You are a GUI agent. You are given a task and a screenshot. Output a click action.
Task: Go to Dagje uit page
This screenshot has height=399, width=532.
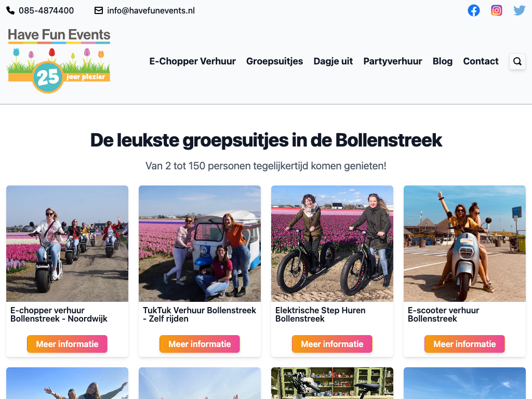333,61
